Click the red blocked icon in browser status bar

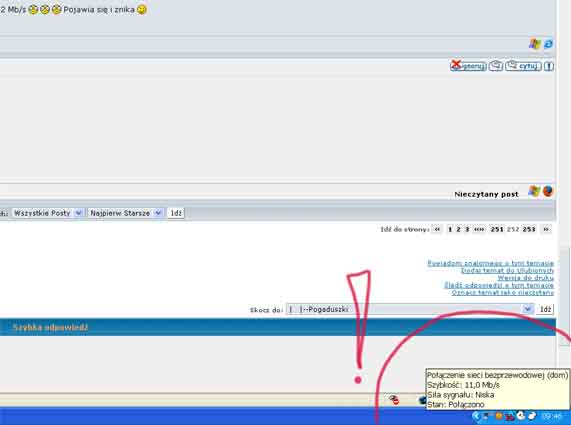tap(394, 400)
